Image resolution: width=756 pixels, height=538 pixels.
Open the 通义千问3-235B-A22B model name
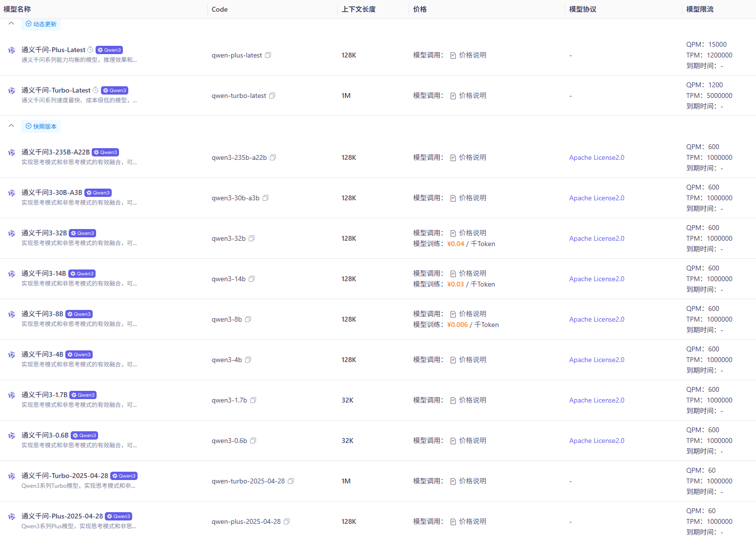coord(56,152)
